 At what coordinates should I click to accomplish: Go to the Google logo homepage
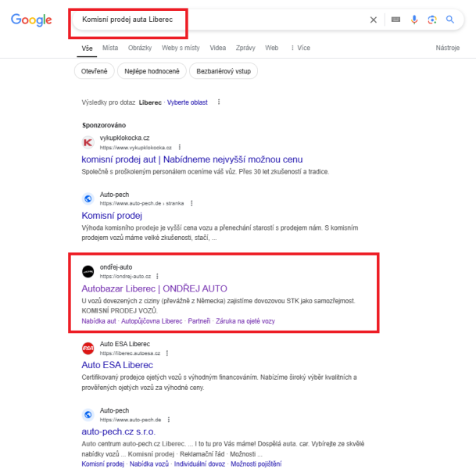tap(31, 20)
